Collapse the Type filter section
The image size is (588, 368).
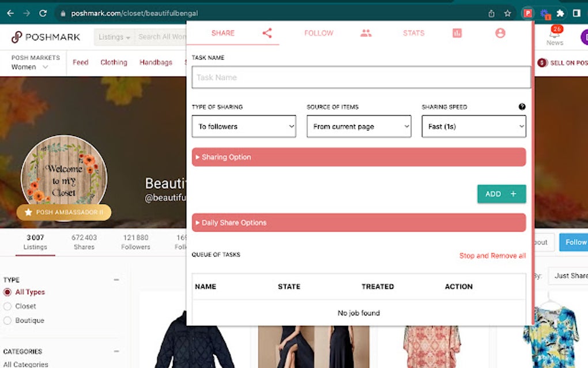tap(116, 280)
